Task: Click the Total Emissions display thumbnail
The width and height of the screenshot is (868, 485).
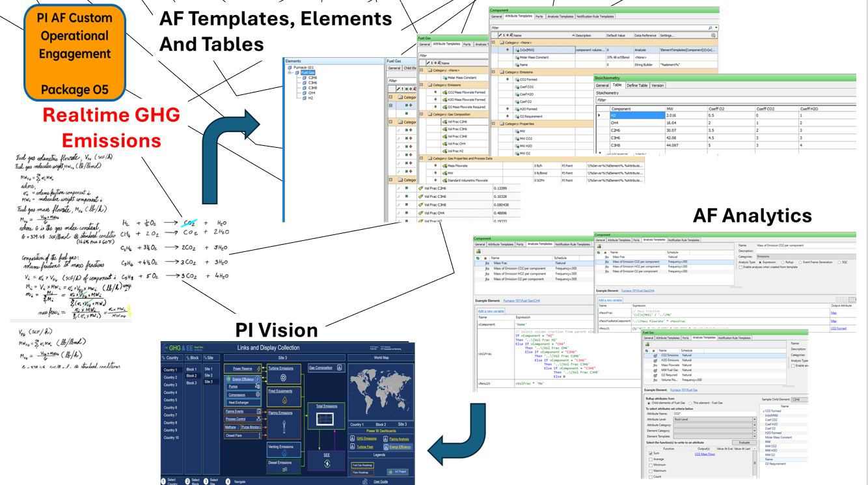Action: 325,419
